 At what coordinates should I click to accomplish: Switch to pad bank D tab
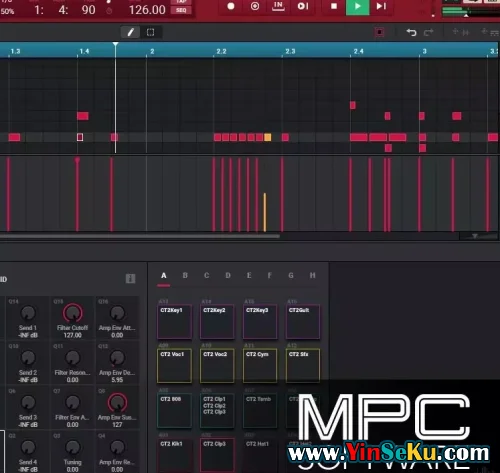coord(228,276)
